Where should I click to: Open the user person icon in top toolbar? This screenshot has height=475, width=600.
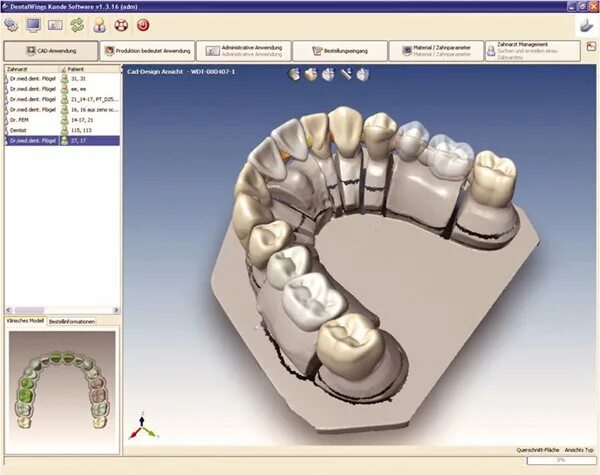point(99,25)
